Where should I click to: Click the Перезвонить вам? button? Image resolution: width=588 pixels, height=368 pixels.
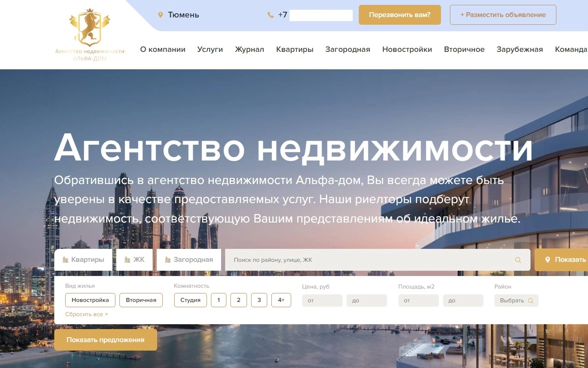coord(399,15)
